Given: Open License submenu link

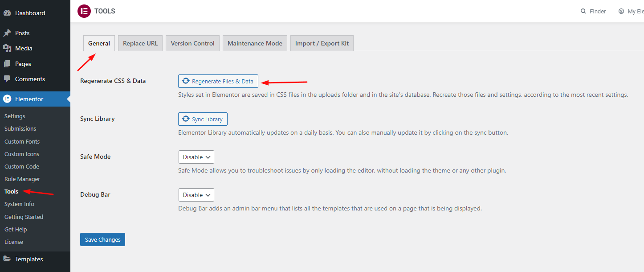Looking at the screenshot, I should (x=14, y=242).
